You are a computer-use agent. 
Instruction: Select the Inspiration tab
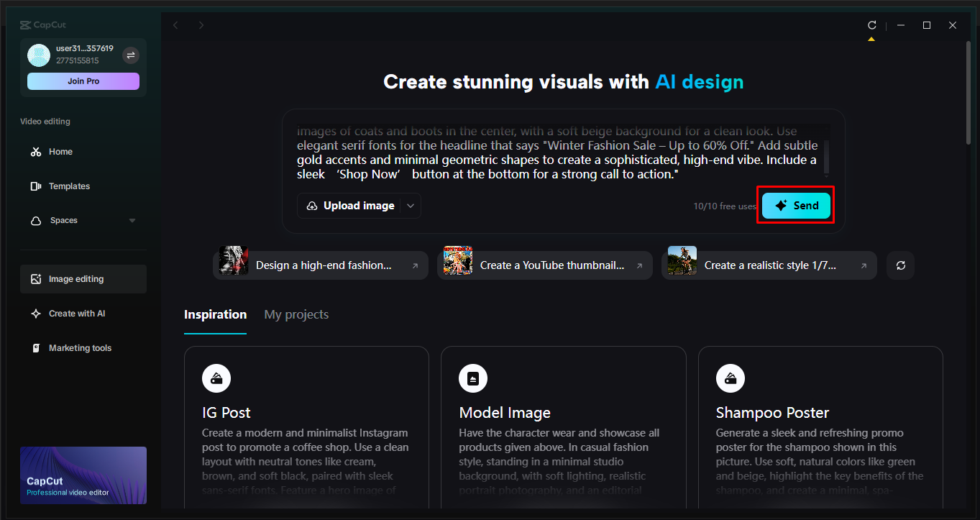215,314
